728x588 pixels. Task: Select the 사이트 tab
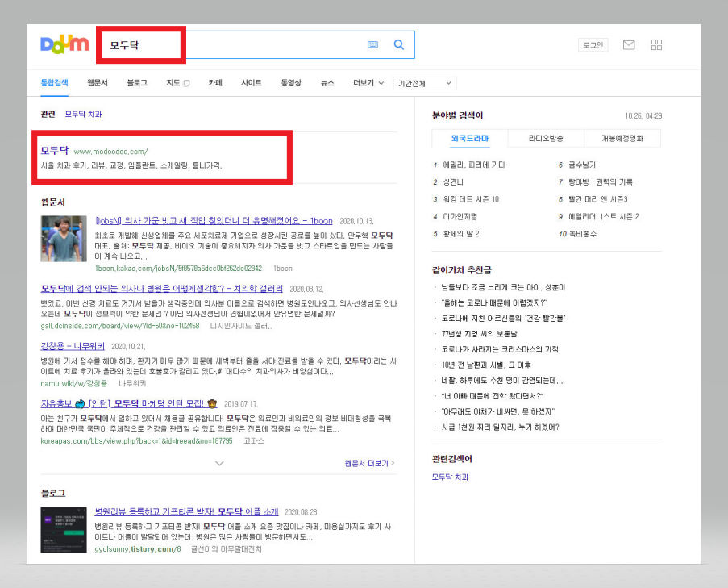[252, 82]
